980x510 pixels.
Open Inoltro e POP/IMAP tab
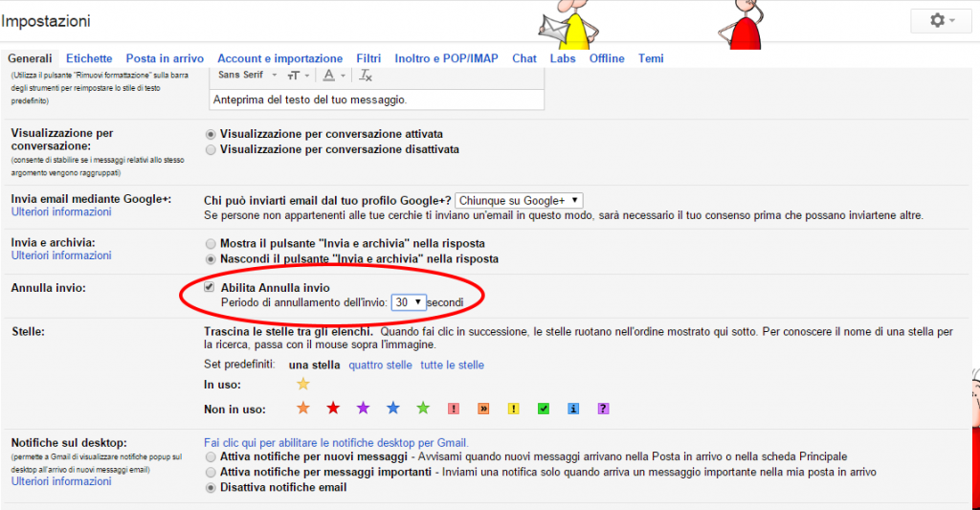(446, 58)
